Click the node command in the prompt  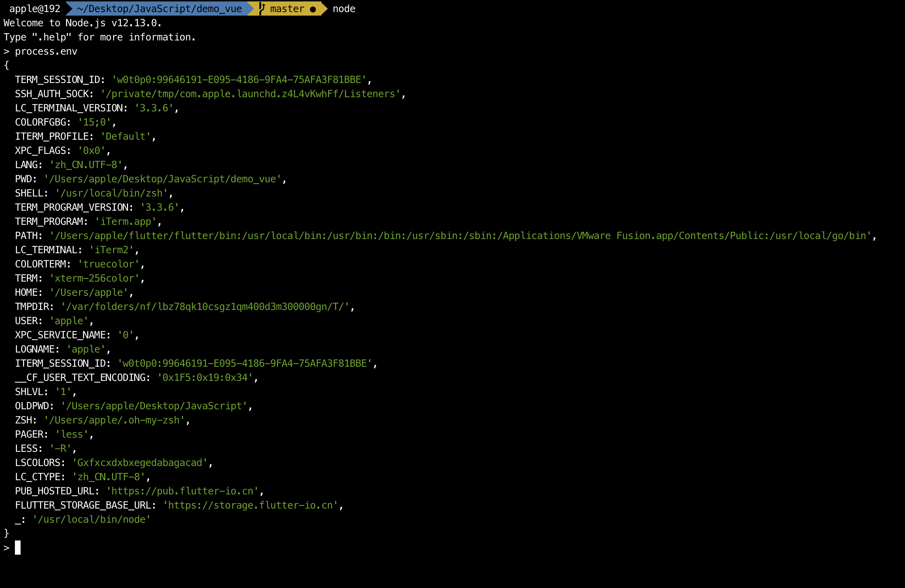click(x=344, y=9)
